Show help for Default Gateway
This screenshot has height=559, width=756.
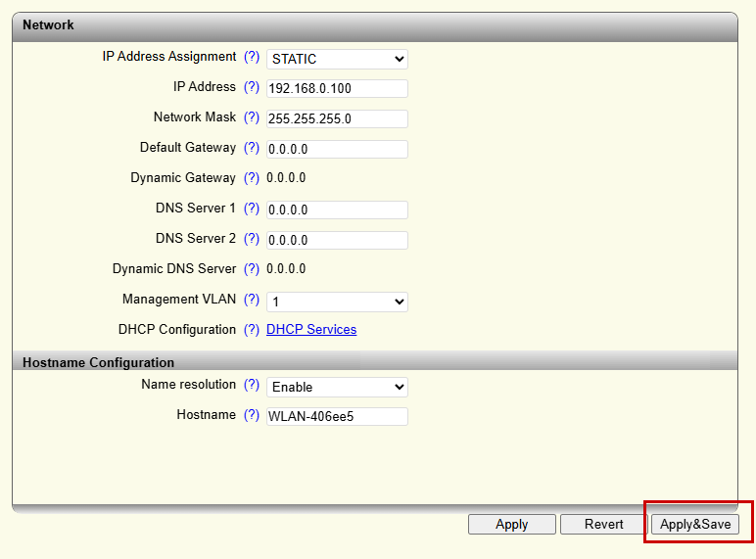tap(252, 149)
